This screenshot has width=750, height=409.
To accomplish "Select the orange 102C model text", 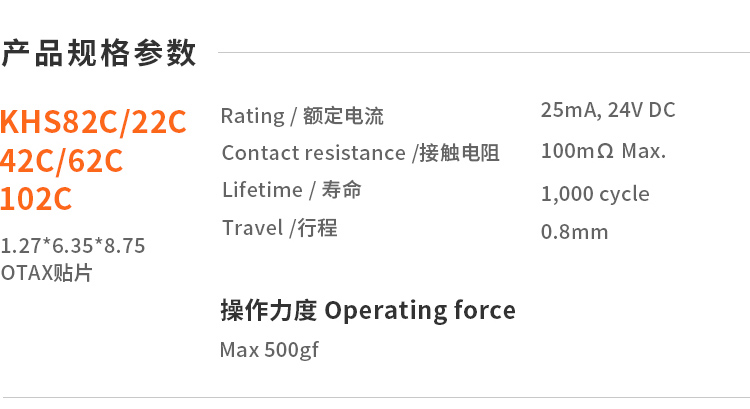I will pyautogui.click(x=37, y=199).
